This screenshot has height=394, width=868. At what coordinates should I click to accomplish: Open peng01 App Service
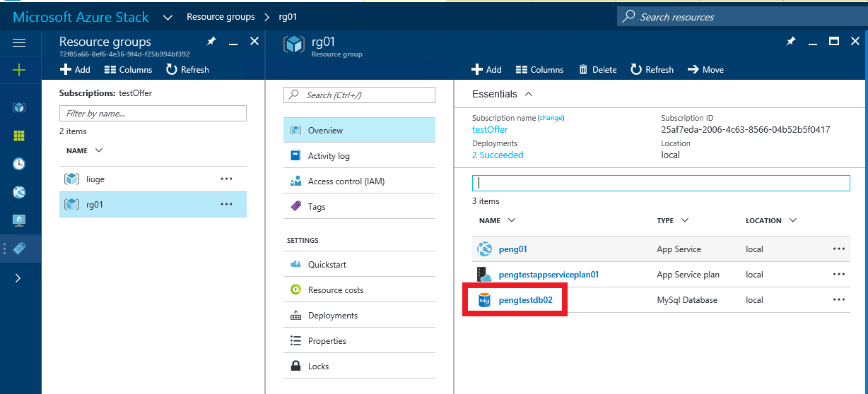click(512, 249)
